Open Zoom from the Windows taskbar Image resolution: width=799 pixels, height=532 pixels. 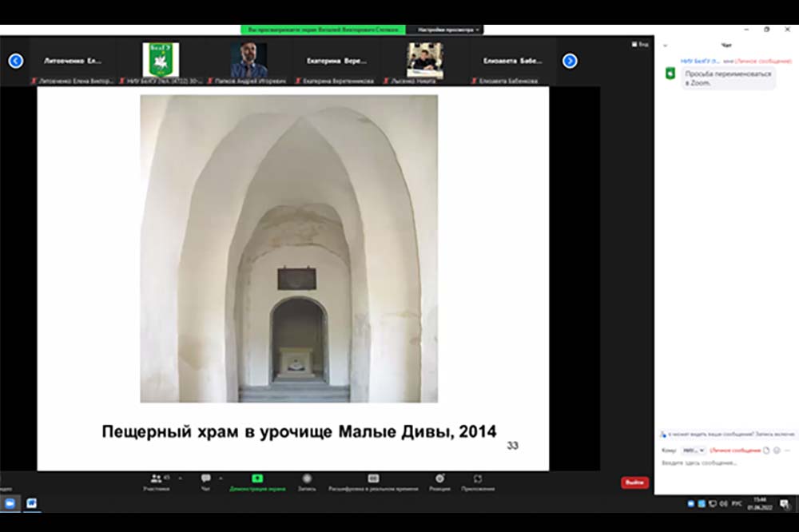point(10,503)
